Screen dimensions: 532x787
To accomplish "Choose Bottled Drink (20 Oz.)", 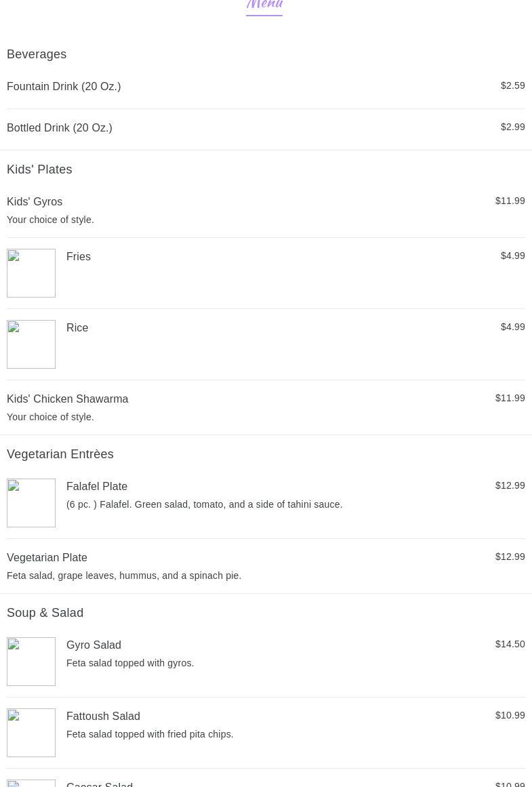I will [x=60, y=128].
